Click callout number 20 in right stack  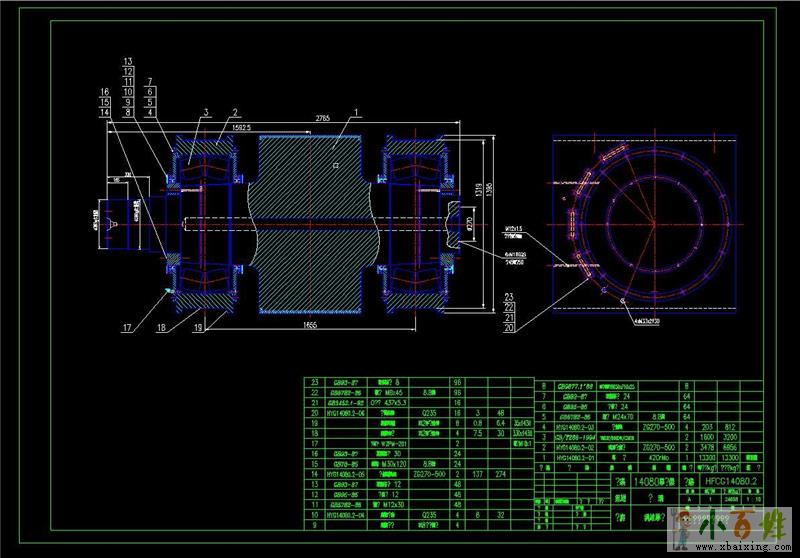pyautogui.click(x=509, y=327)
